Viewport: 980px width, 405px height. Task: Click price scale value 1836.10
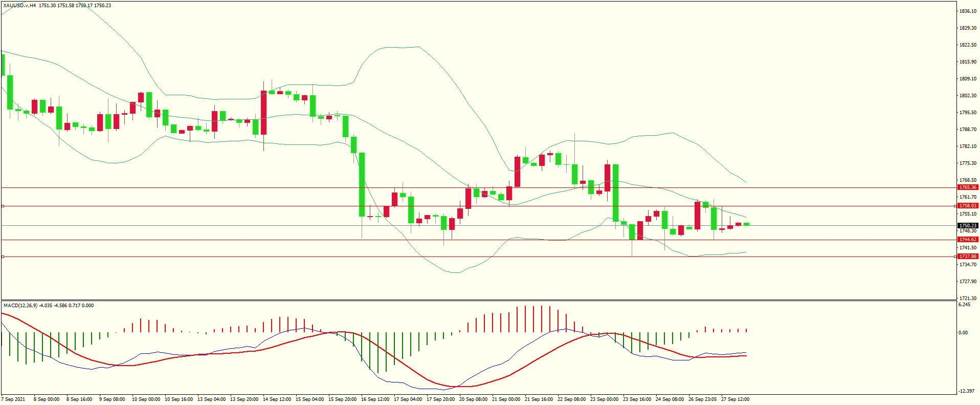pos(968,11)
